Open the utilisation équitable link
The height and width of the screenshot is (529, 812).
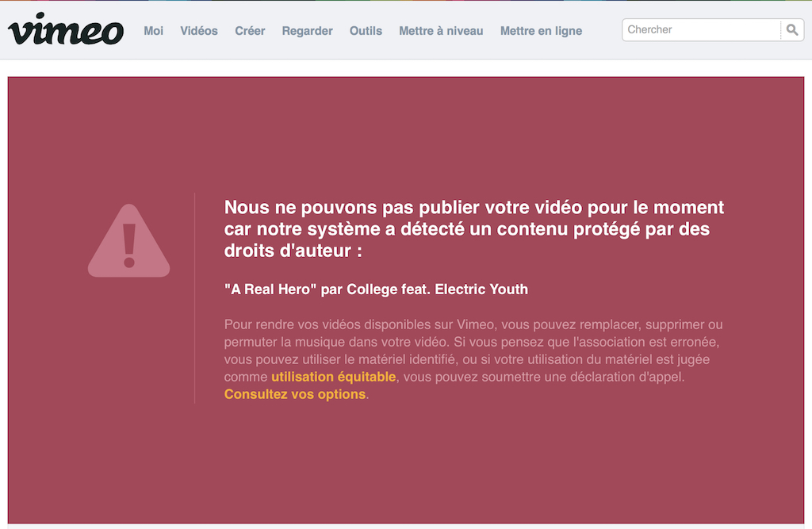coord(333,377)
